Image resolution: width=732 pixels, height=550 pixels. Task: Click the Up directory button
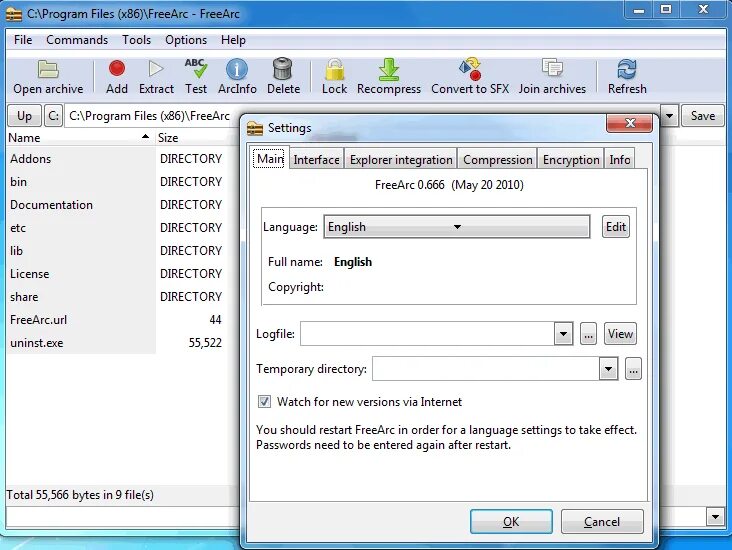click(24, 116)
